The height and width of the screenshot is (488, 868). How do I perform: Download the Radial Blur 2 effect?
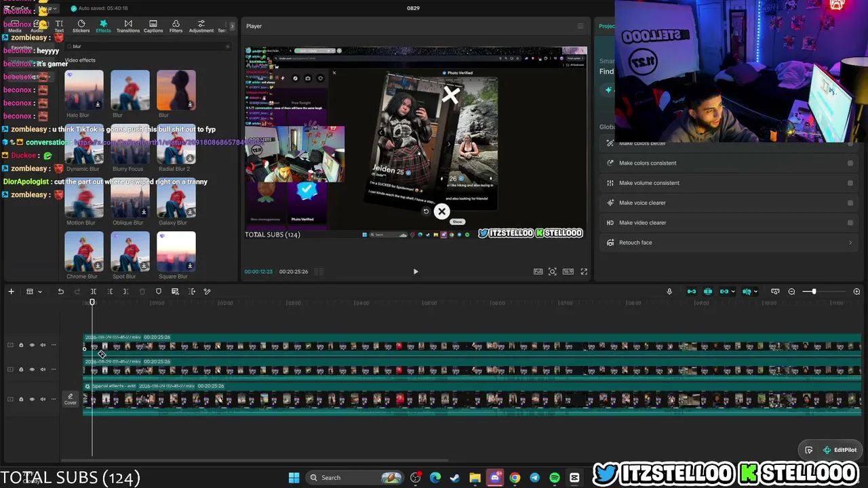(190, 158)
